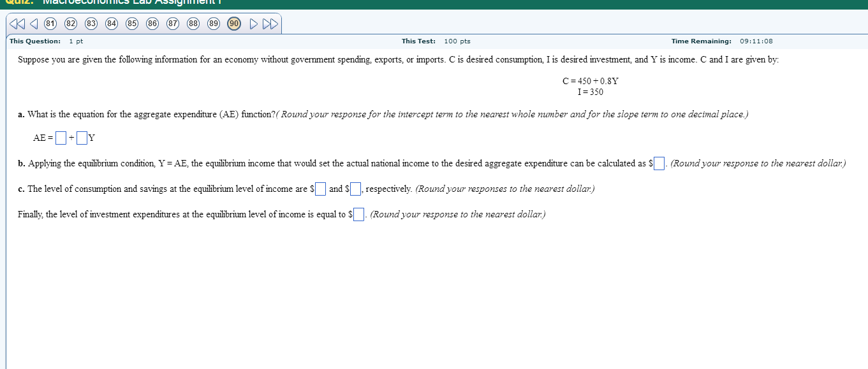Select question 85 from the question bar
The height and width of the screenshot is (369, 868).
coord(131,23)
